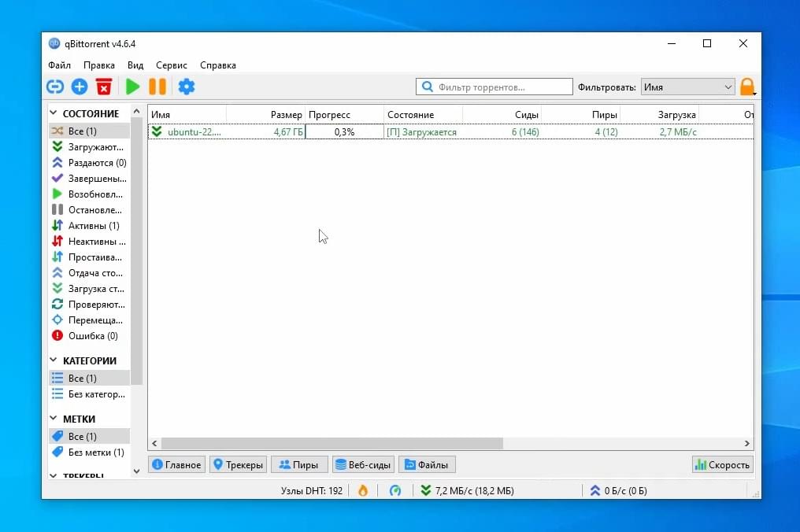Toggle alternative speed limits gauge icon

click(395, 491)
